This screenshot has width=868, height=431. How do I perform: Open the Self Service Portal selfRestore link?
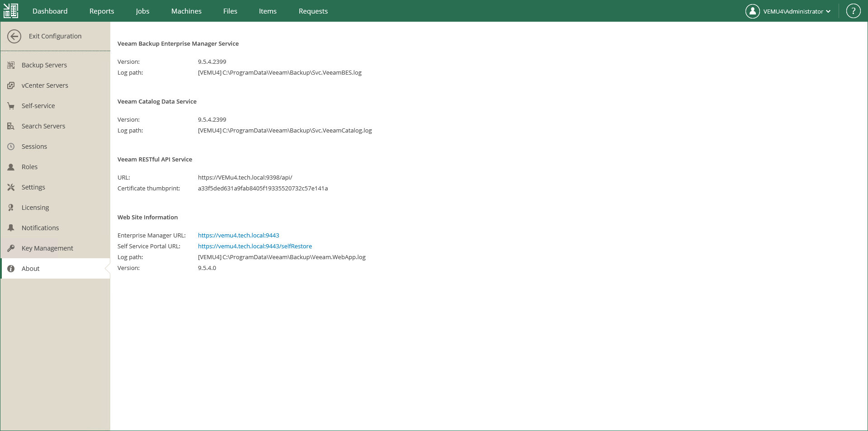coord(255,246)
